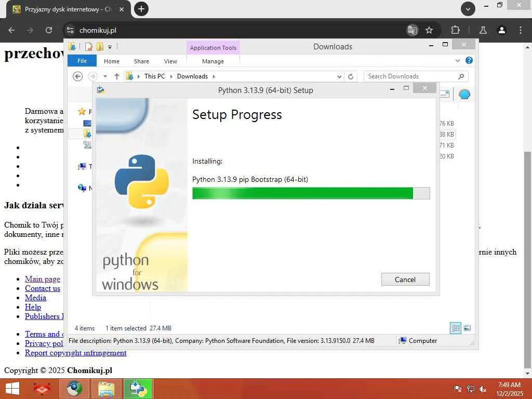Viewport: 532px width, 399px height.
Task: Open Chrome Labs flask icon
Action: click(x=483, y=30)
